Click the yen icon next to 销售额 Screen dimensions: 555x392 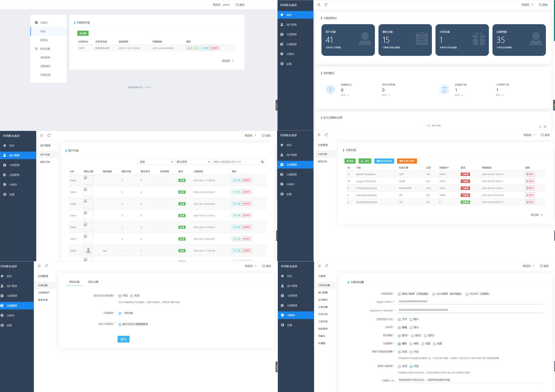click(x=330, y=90)
